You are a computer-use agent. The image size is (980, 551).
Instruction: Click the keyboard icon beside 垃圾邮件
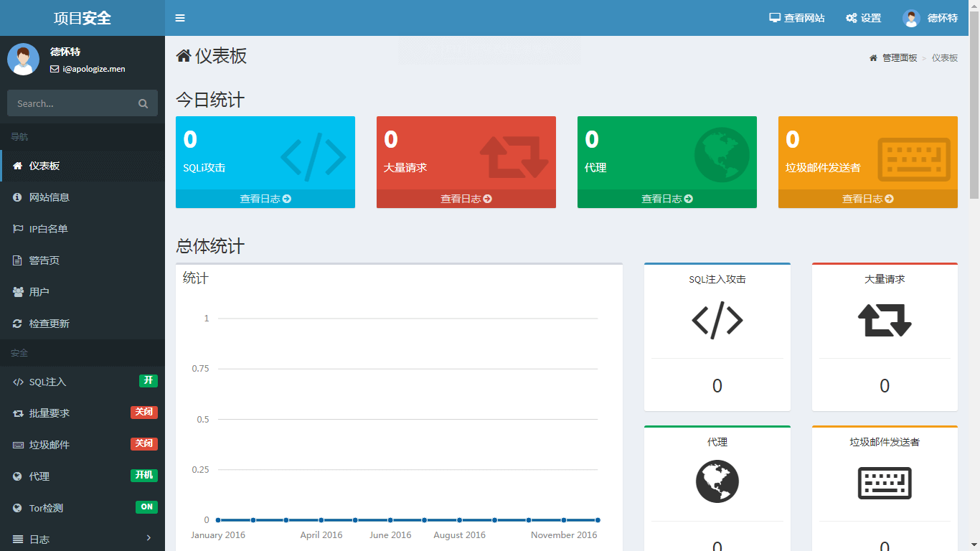point(18,446)
